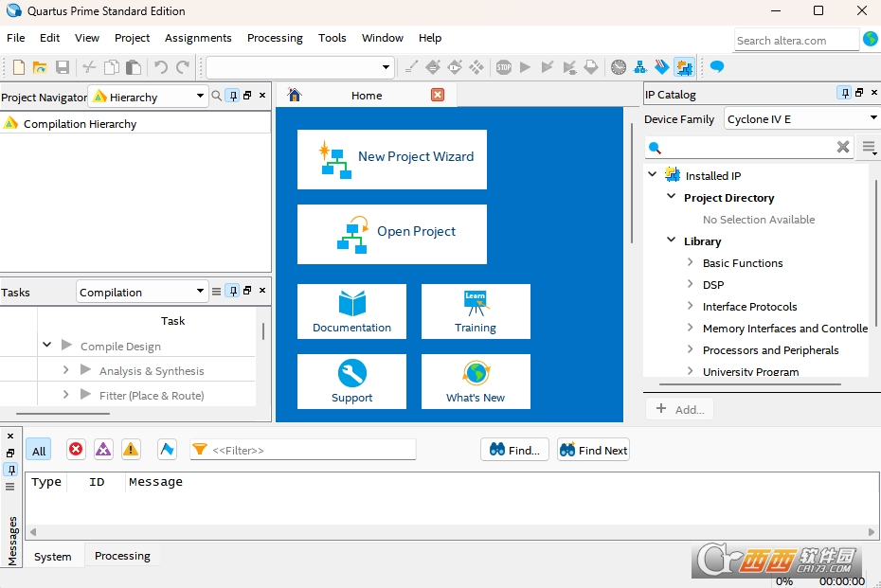
Task: Click the Open Project button
Action: [x=392, y=234]
